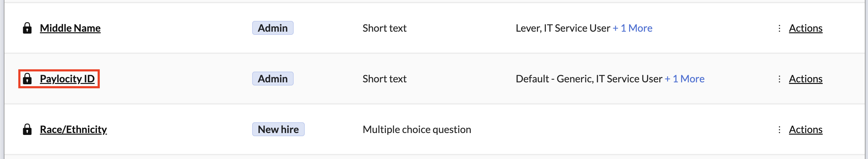Open Actions menu for Paylocity ID
868x159 pixels.
pyautogui.click(x=805, y=79)
